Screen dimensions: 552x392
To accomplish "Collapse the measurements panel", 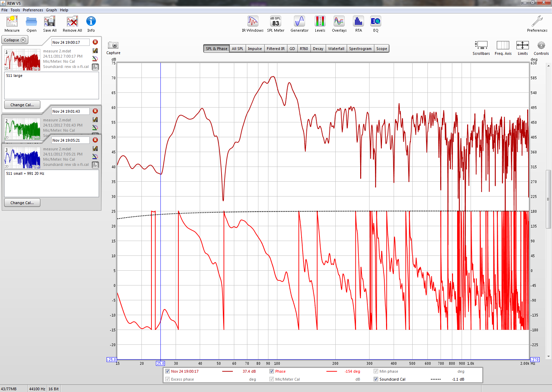I will click(x=15, y=40).
